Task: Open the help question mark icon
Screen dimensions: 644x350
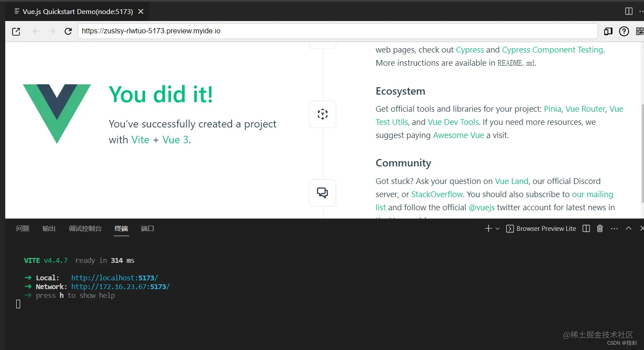Action: pyautogui.click(x=624, y=31)
